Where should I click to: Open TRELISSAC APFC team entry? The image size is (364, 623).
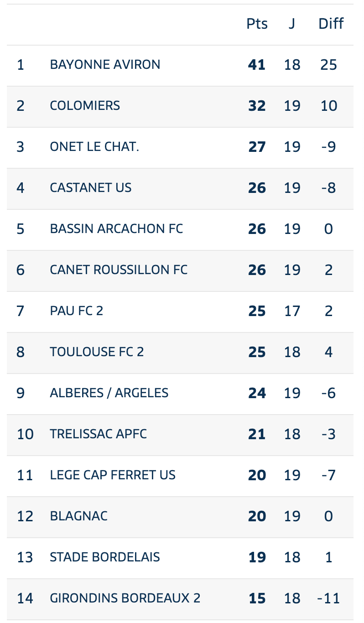point(99,434)
